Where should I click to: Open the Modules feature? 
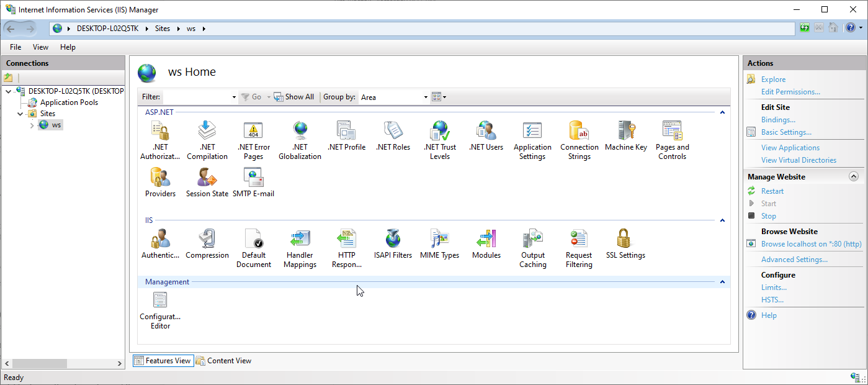(x=486, y=243)
